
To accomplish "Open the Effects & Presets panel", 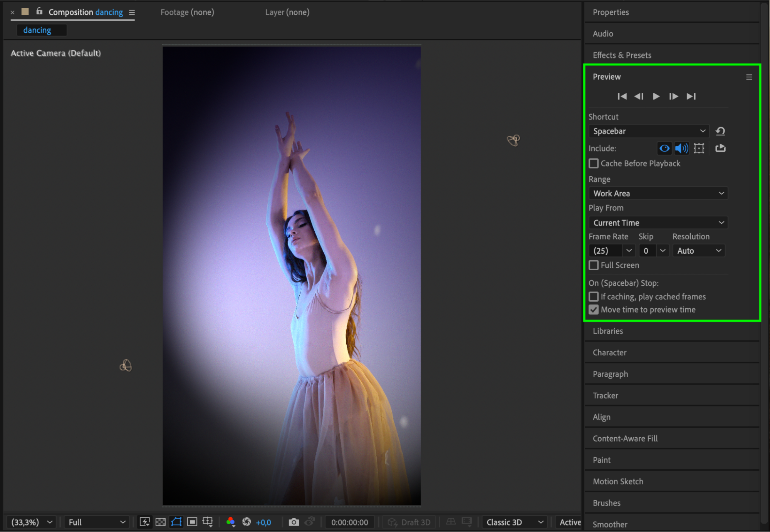I will [x=622, y=55].
